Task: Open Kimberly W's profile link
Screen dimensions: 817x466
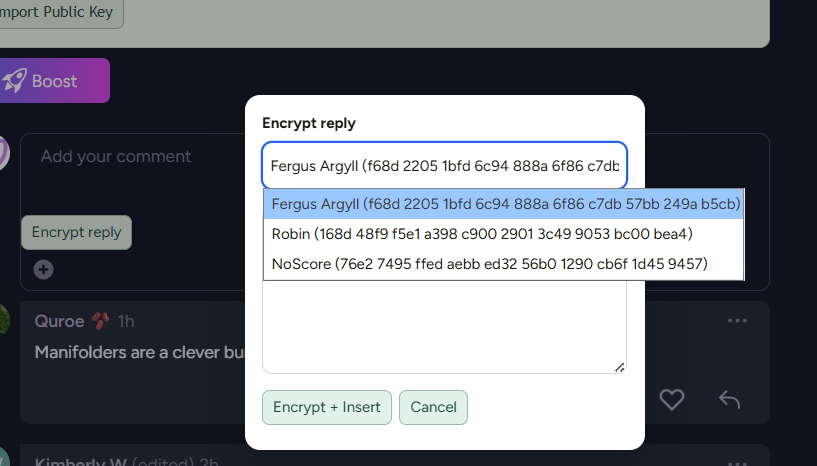Action: point(80,463)
